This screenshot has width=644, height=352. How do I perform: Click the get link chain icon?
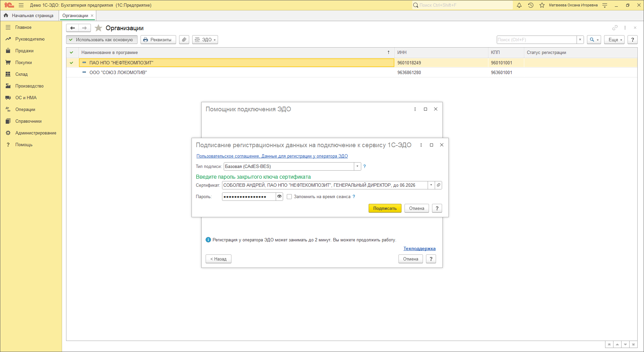click(615, 28)
